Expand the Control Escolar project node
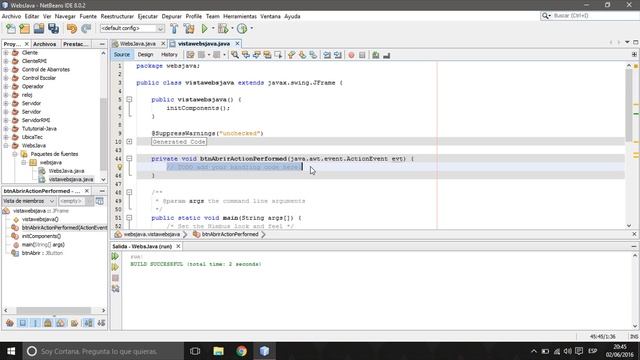Viewport: 640px width, 360px height. pos(6,78)
